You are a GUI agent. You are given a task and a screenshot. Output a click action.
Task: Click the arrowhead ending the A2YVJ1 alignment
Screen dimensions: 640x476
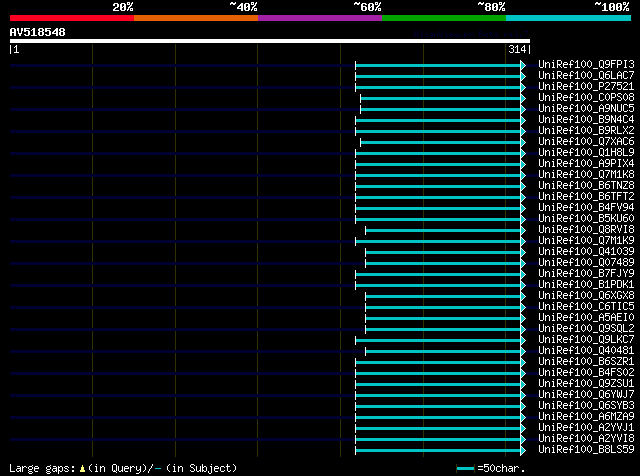[x=523, y=429]
